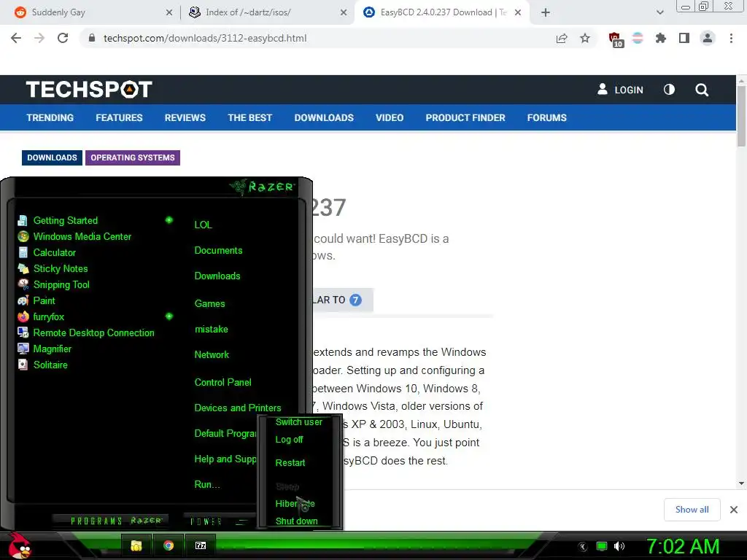Image resolution: width=747 pixels, height=560 pixels.
Task: Launch furryfox browser
Action: point(41,316)
